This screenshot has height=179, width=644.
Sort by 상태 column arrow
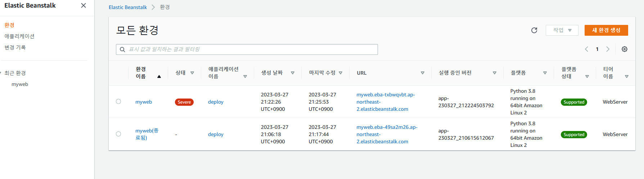click(x=192, y=73)
